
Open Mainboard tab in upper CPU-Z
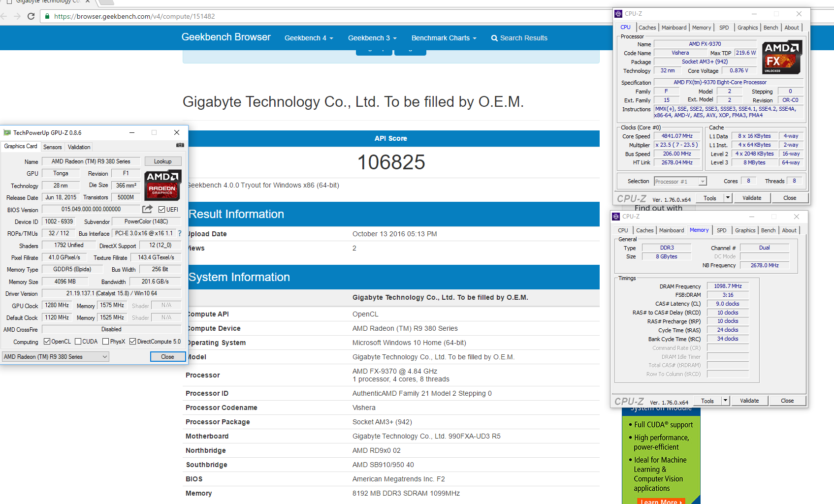674,28
